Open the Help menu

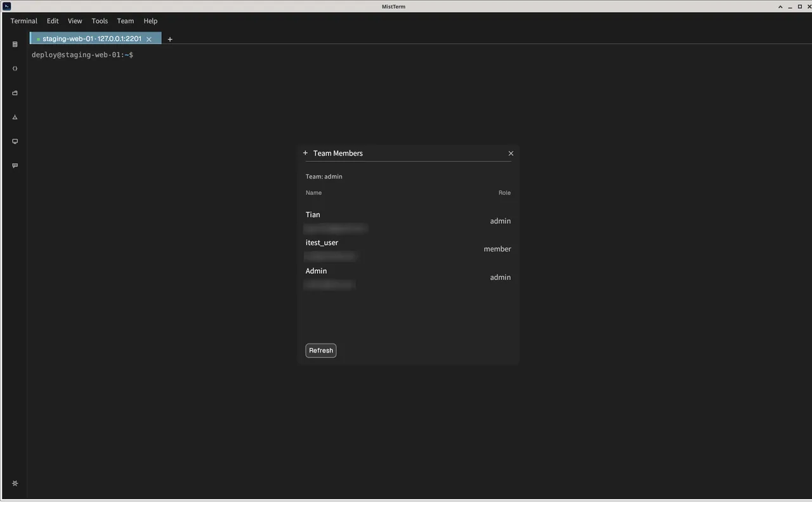pos(150,21)
